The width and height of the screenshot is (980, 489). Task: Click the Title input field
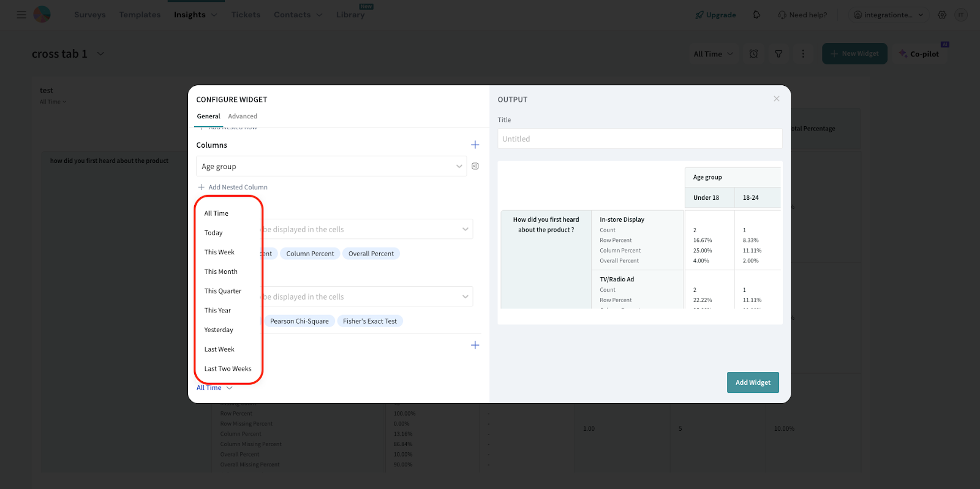click(639, 139)
